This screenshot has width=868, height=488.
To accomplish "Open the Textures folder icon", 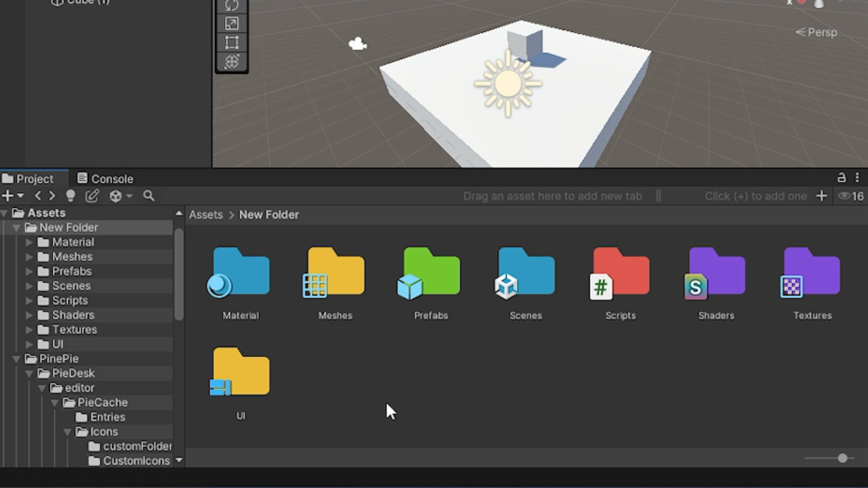I will coord(811,273).
